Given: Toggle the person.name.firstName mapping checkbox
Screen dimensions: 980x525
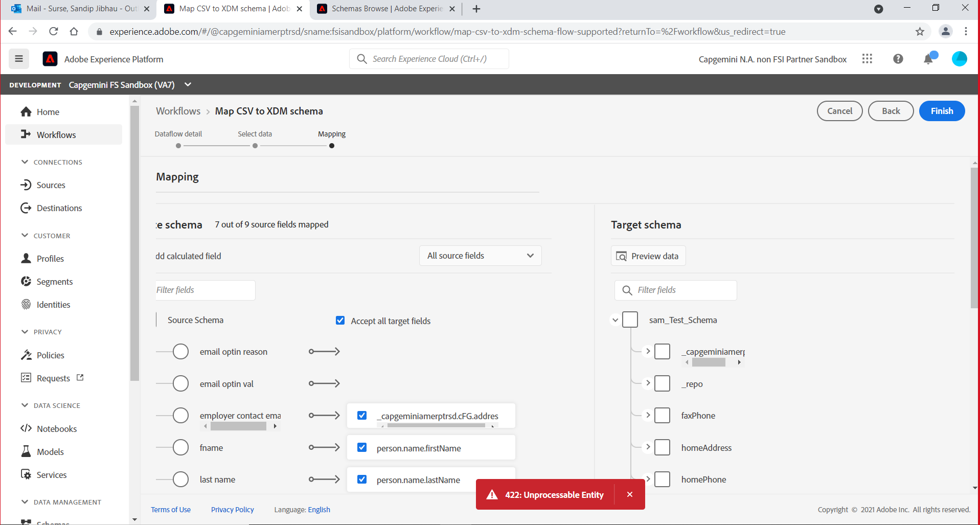Looking at the screenshot, I should (x=362, y=447).
